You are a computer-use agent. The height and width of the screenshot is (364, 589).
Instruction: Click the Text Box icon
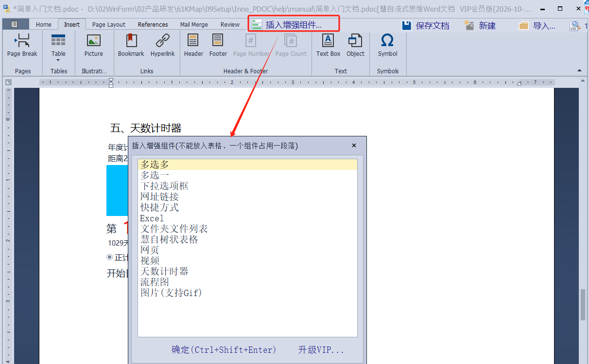(x=328, y=41)
